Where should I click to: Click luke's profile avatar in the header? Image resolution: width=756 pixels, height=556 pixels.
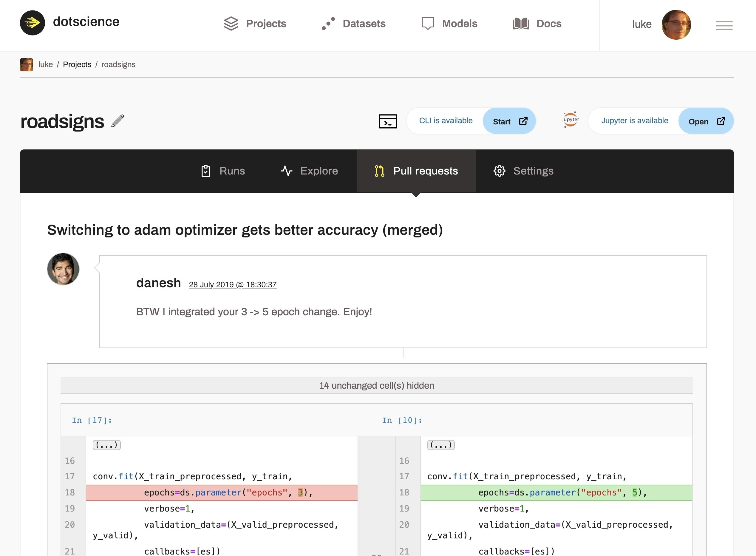click(x=676, y=24)
